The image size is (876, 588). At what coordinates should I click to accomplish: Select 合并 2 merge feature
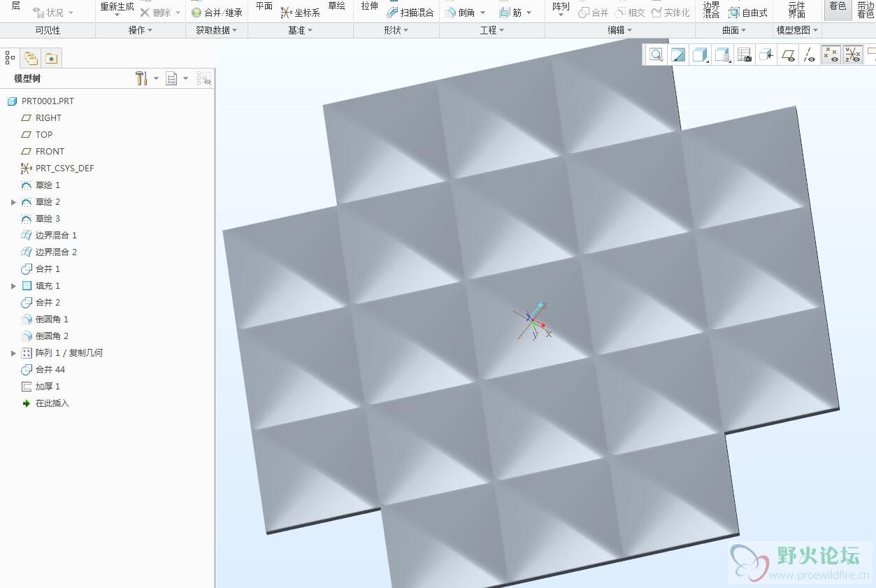coord(41,303)
